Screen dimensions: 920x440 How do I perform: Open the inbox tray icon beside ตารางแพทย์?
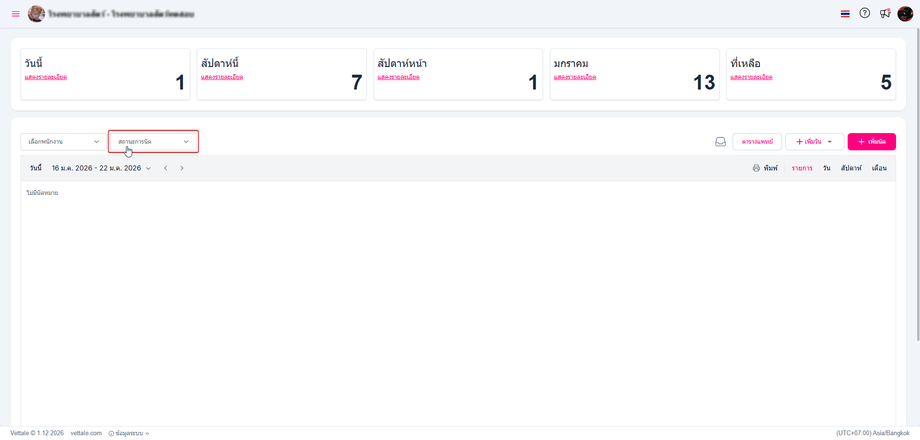(721, 142)
